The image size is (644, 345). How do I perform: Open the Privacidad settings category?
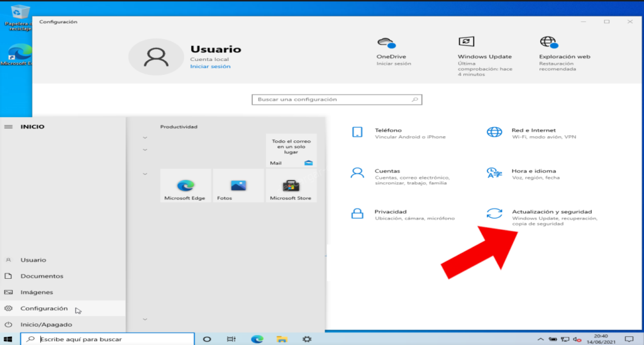click(402, 215)
